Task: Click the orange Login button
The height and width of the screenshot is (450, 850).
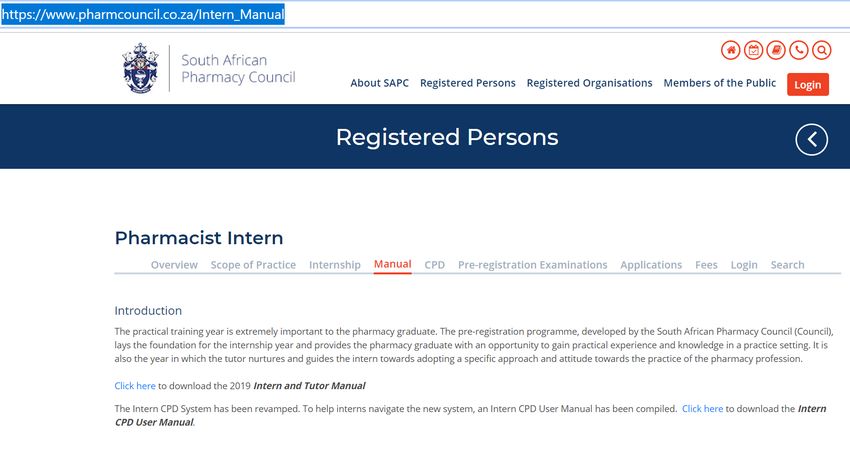Action: tap(808, 85)
